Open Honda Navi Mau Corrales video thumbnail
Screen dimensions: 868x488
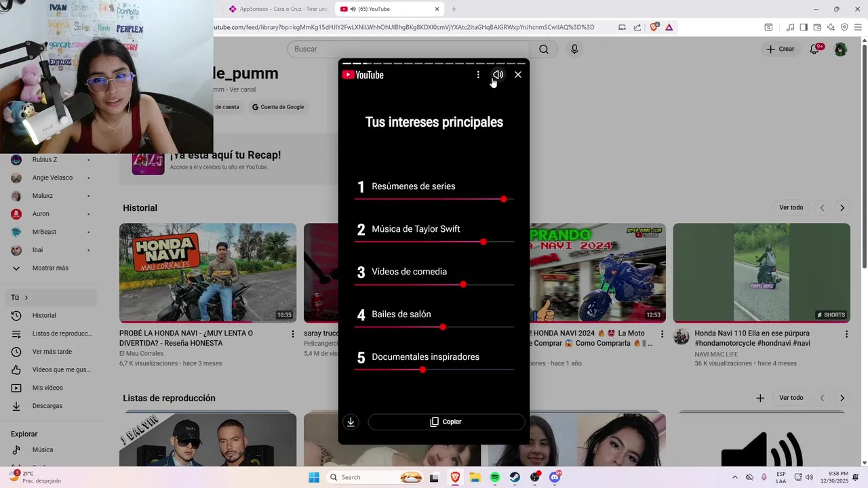208,273
